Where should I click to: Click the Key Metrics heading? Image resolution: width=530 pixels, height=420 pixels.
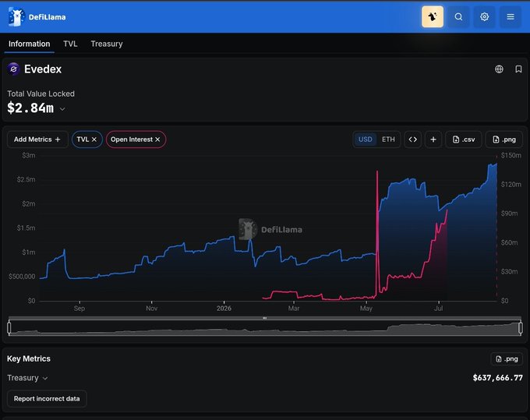click(x=29, y=358)
